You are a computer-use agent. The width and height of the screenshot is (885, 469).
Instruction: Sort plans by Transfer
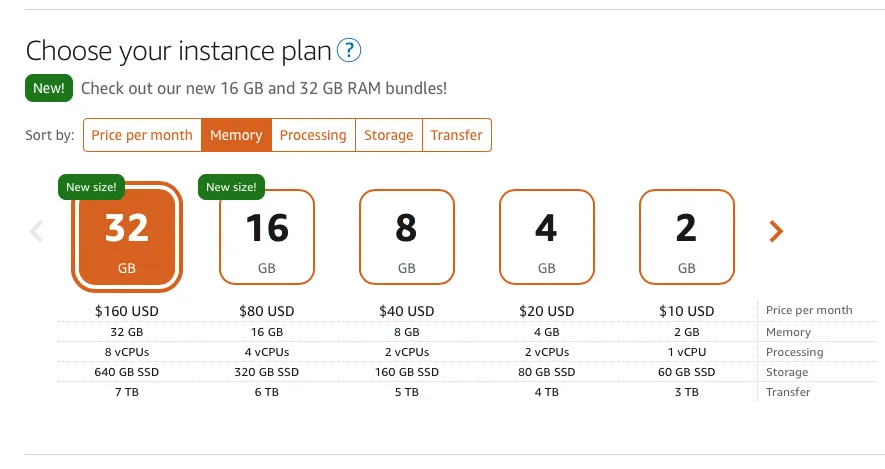coord(456,135)
